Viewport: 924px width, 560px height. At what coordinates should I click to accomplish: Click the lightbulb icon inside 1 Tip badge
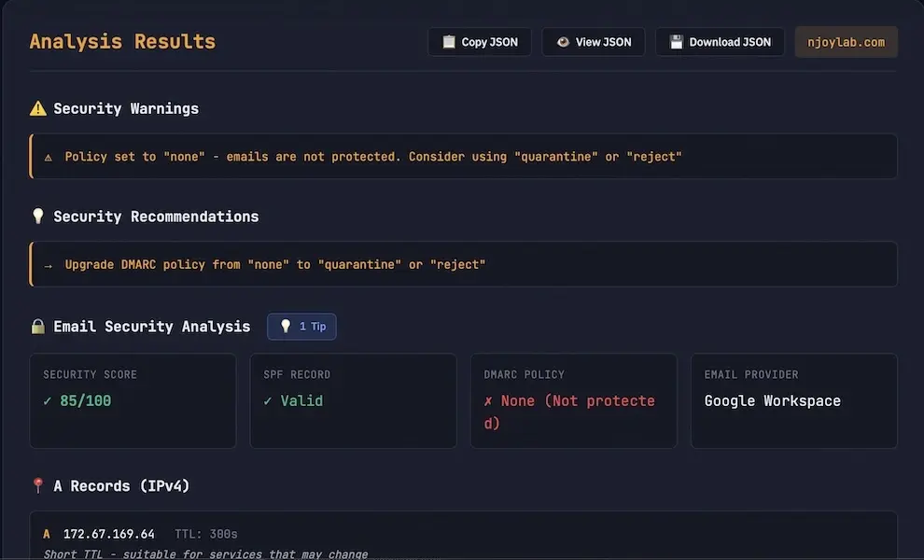point(286,327)
